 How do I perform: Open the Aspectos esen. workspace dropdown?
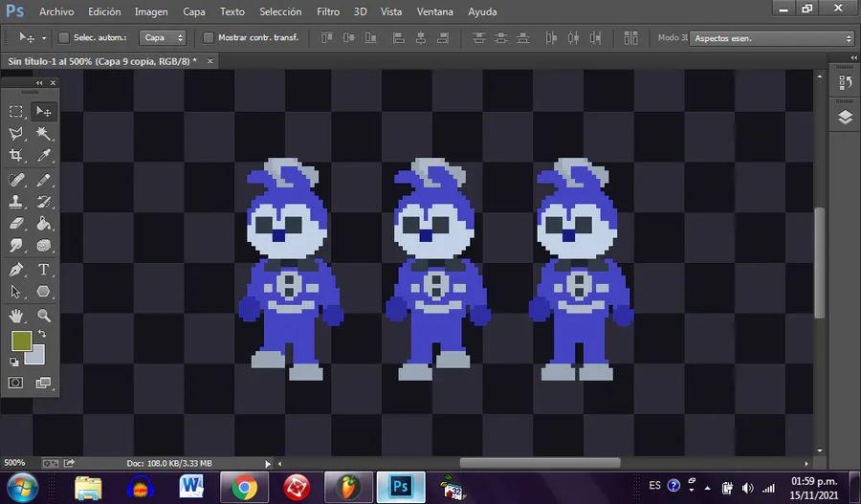coord(771,38)
